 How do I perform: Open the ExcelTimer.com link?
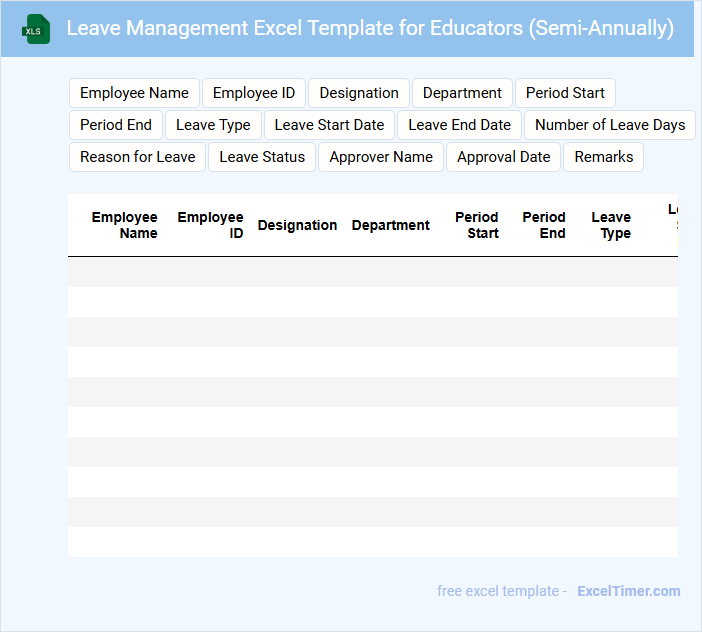(628, 591)
